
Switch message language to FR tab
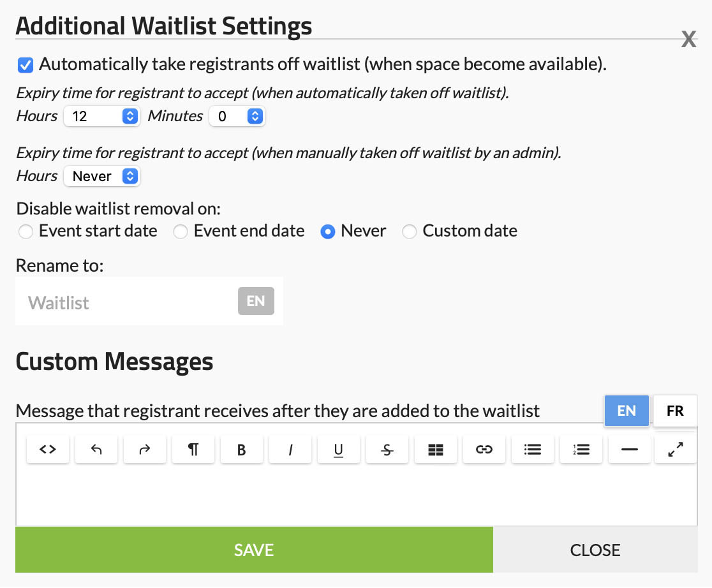pyautogui.click(x=675, y=411)
